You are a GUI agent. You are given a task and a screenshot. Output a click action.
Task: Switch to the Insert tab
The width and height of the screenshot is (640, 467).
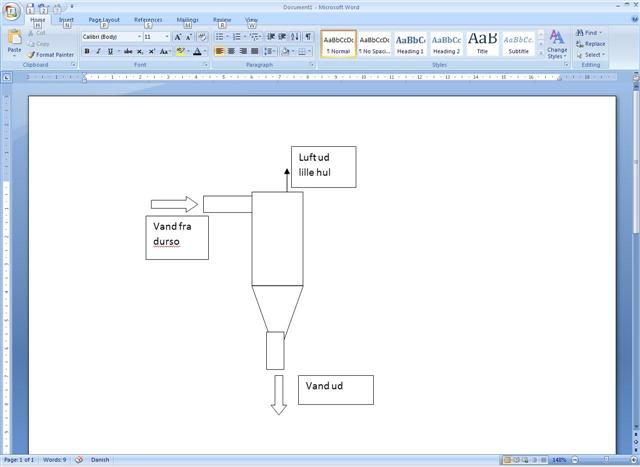66,20
